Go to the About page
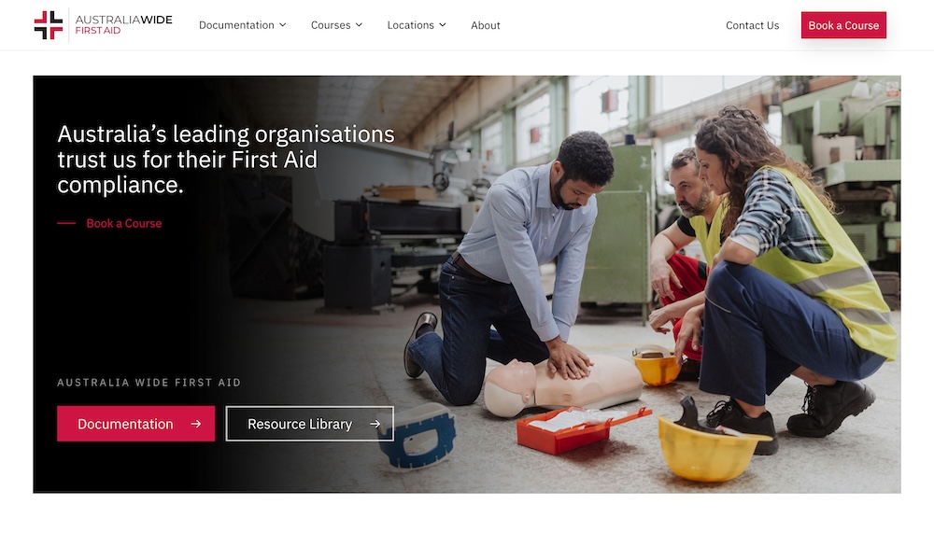The width and height of the screenshot is (934, 560). 486,25
